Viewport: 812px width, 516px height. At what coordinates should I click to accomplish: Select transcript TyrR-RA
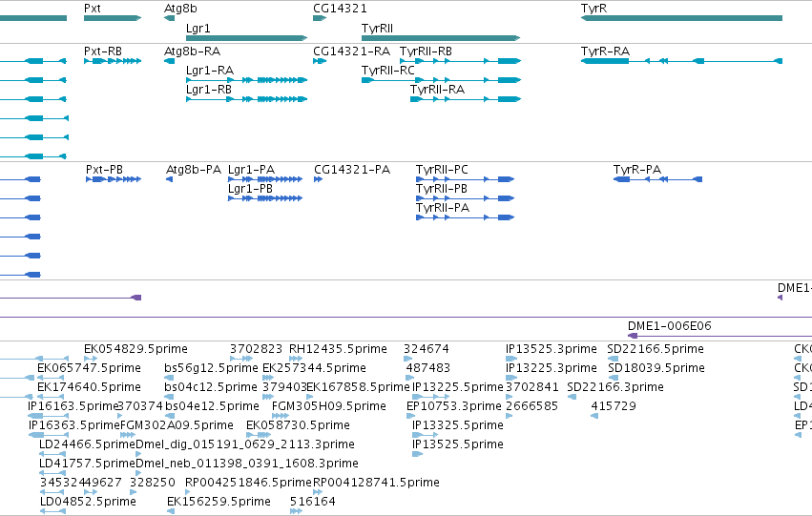pos(681,61)
